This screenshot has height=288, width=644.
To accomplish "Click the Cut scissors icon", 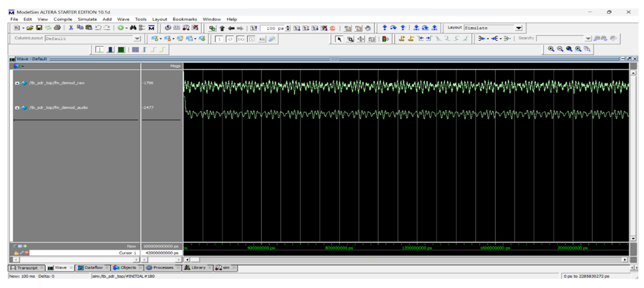I will tap(71, 28).
